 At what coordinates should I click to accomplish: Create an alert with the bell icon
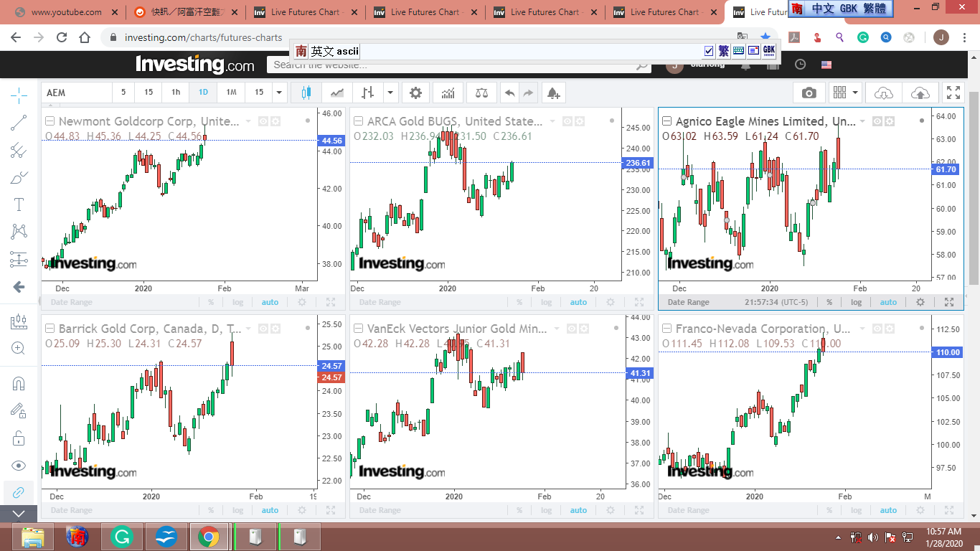[x=552, y=93]
